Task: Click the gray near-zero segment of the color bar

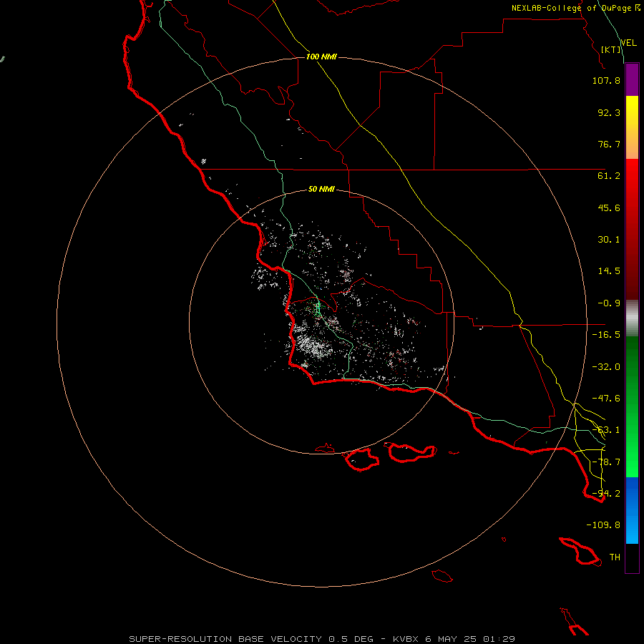Action: pyautogui.click(x=632, y=318)
